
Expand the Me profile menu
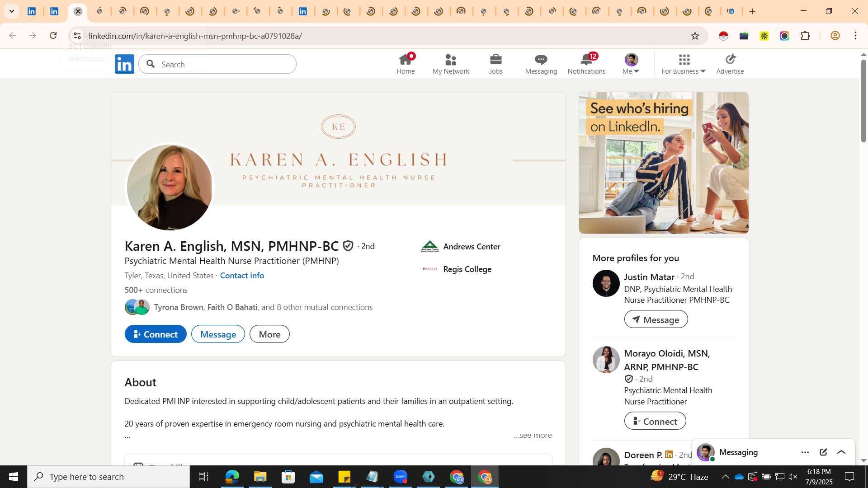[x=631, y=64]
